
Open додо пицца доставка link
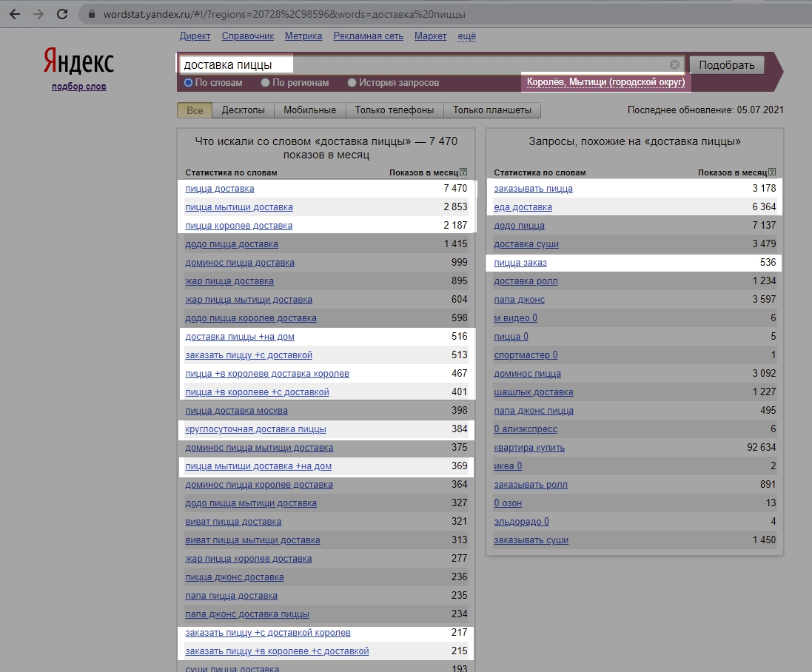(232, 244)
